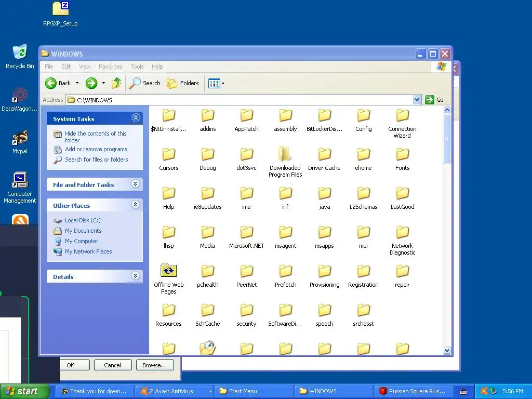Image resolution: width=532 pixels, height=399 pixels.
Task: Select Computer Management desktop shortcut
Action: 20,188
